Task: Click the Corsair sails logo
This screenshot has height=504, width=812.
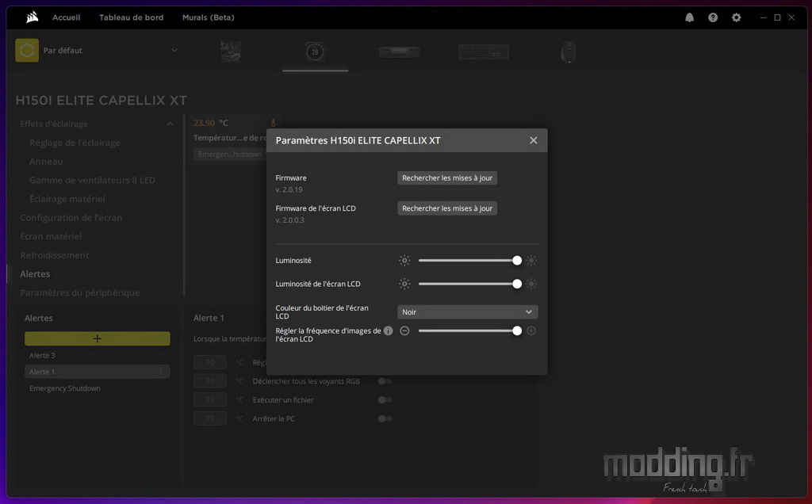Action: coord(32,17)
